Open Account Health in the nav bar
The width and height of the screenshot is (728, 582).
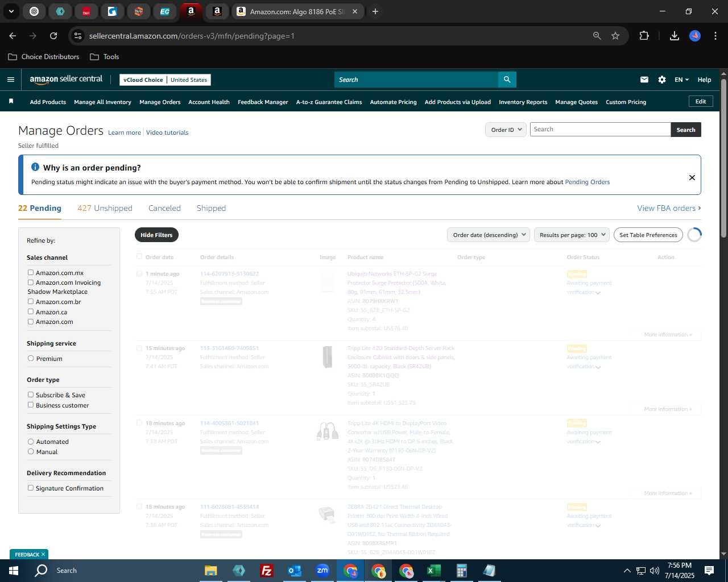coord(209,102)
